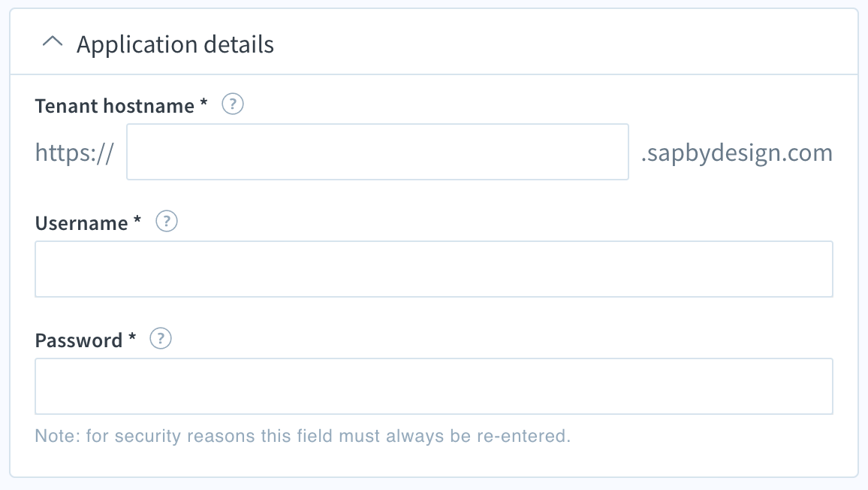Viewport: 868px width, 490px height.
Task: Click the Password field label
Action: [x=79, y=340]
